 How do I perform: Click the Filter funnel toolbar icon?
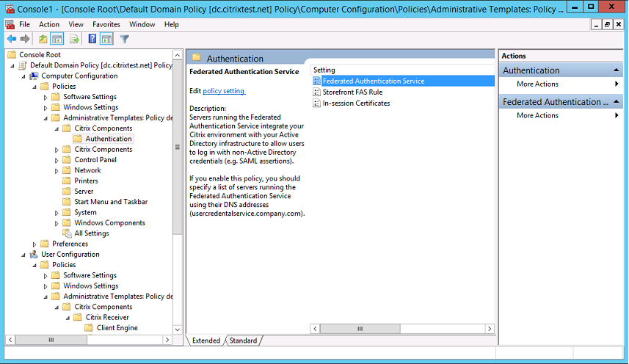[x=124, y=39]
